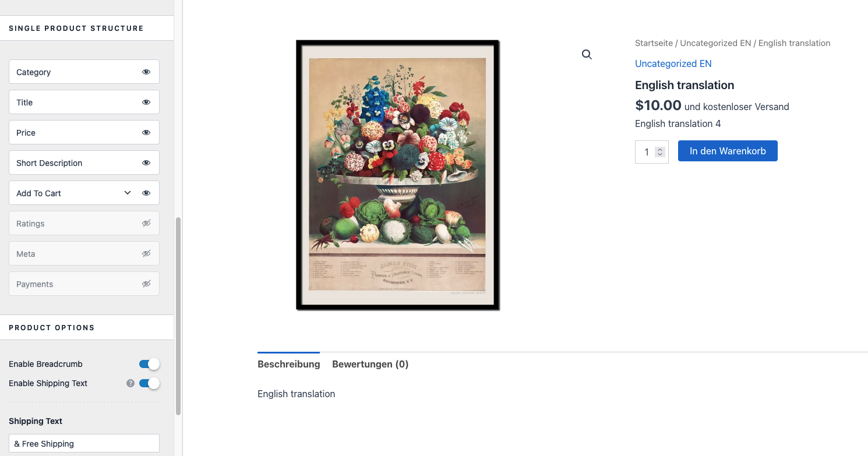
Task: Increase the product quantity using the stepper arrows
Action: pos(660,149)
